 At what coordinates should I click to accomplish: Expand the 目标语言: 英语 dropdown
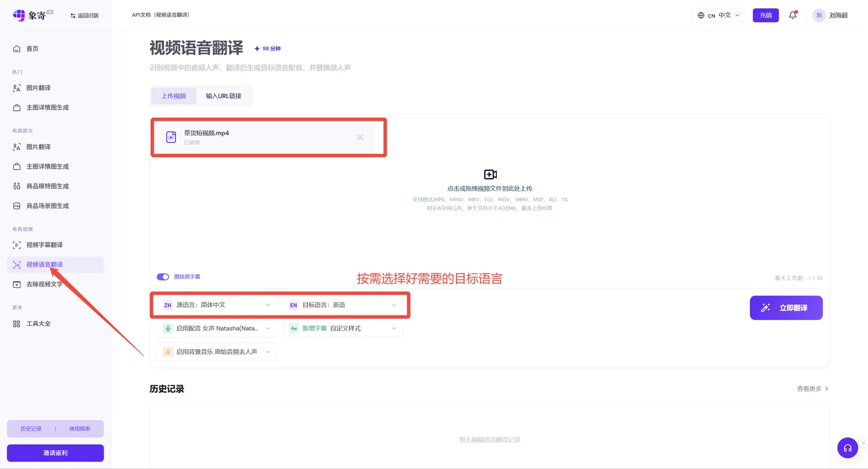(343, 305)
